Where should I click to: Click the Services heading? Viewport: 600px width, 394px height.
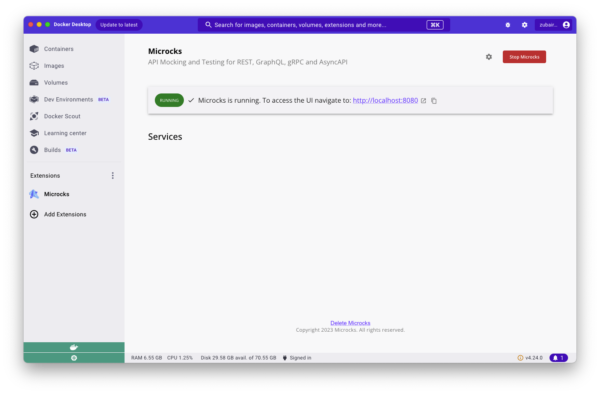click(x=165, y=137)
